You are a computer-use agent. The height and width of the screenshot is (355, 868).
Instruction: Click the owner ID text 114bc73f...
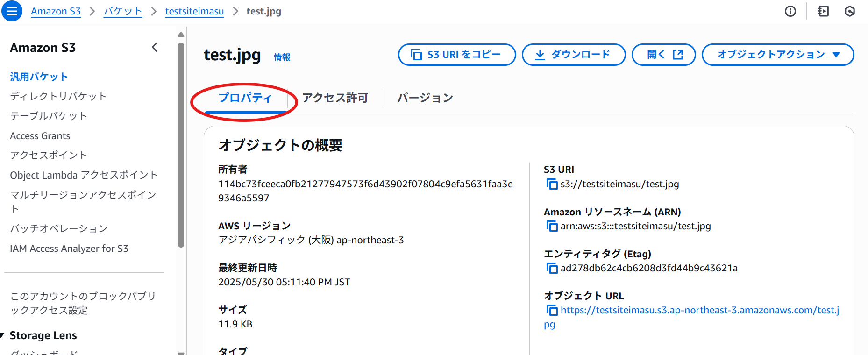365,191
